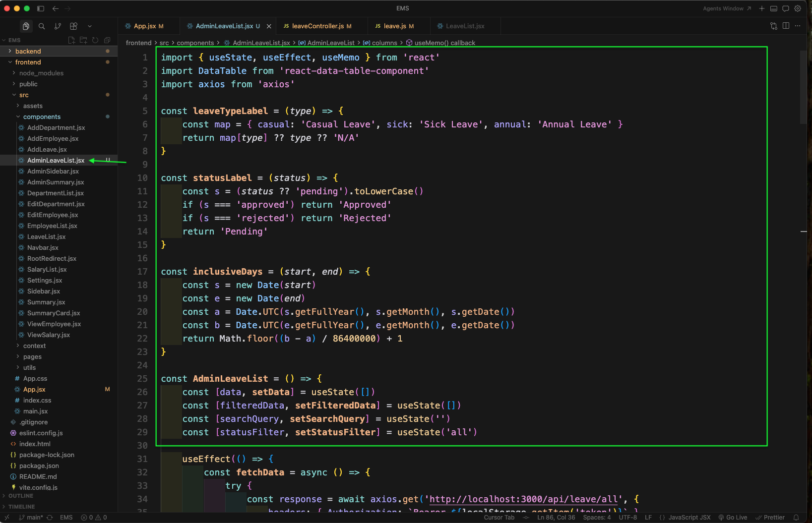Create a new folder in EMS
The image size is (812, 523).
pyautogui.click(x=83, y=40)
